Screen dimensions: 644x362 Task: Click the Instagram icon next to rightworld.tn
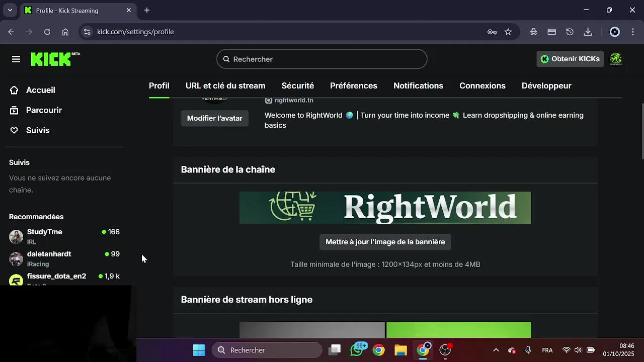(x=269, y=100)
